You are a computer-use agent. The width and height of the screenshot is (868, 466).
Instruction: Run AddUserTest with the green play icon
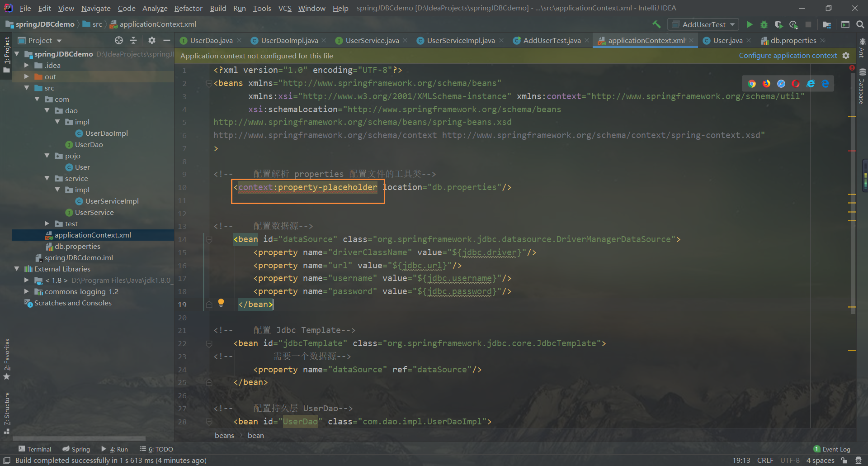point(750,24)
